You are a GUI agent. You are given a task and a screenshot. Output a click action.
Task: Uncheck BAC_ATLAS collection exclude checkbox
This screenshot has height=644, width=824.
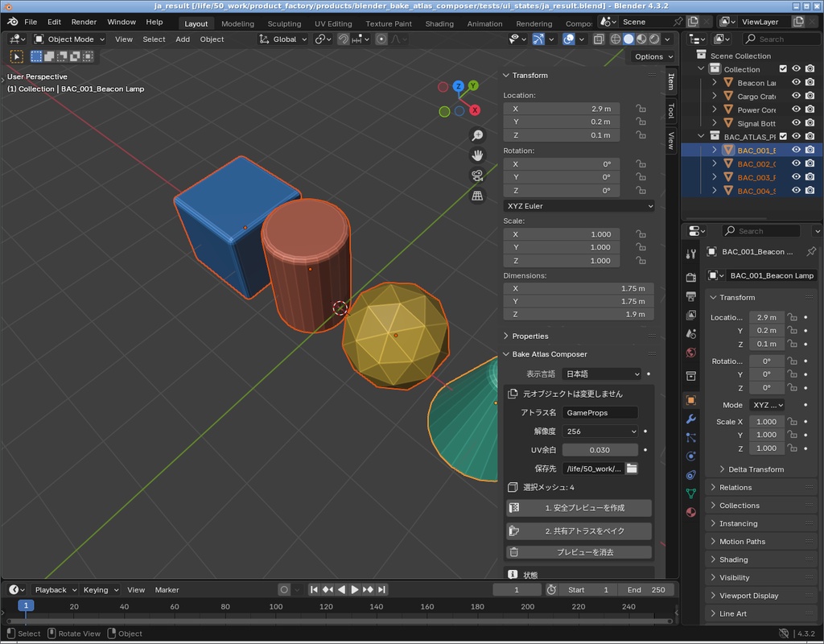pyautogui.click(x=783, y=137)
